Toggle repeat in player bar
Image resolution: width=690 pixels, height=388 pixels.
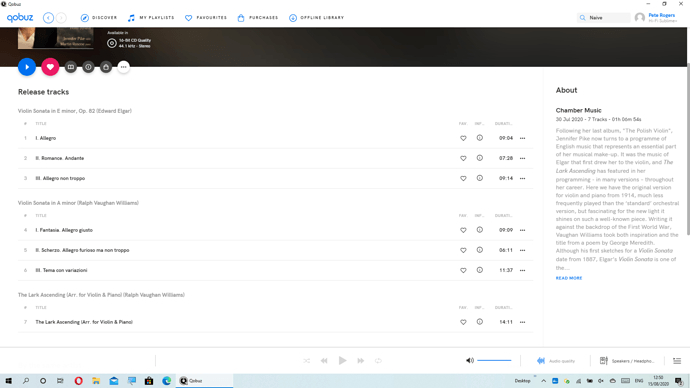pos(378,361)
